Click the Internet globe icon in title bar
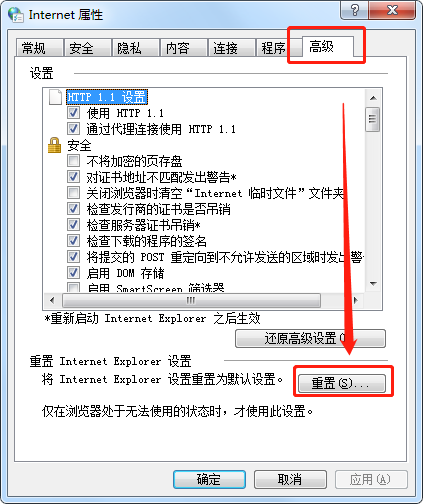 [x=16, y=15]
